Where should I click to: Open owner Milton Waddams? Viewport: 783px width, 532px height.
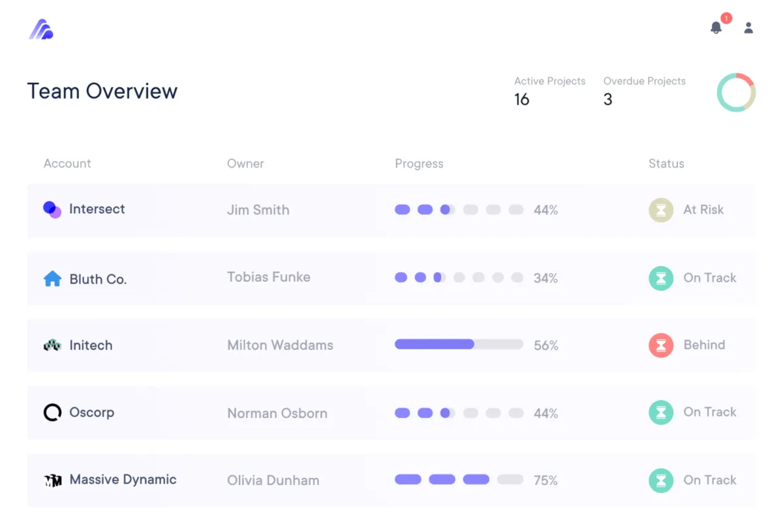[x=280, y=346]
